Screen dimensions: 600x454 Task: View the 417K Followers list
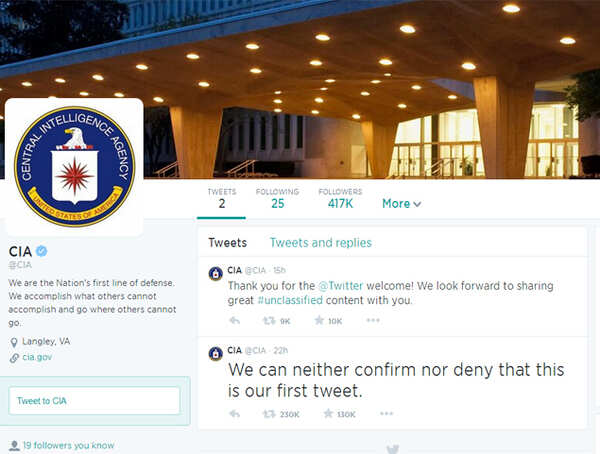coord(340,199)
